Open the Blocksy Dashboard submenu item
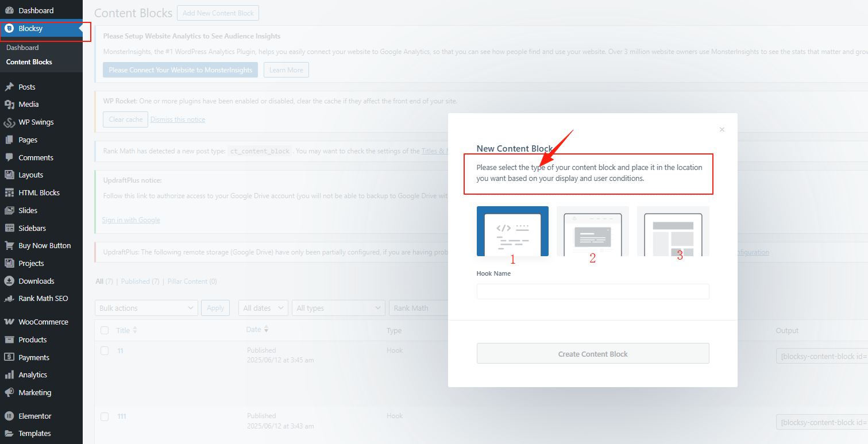Screen dimensions: 868x444 (x=22, y=48)
